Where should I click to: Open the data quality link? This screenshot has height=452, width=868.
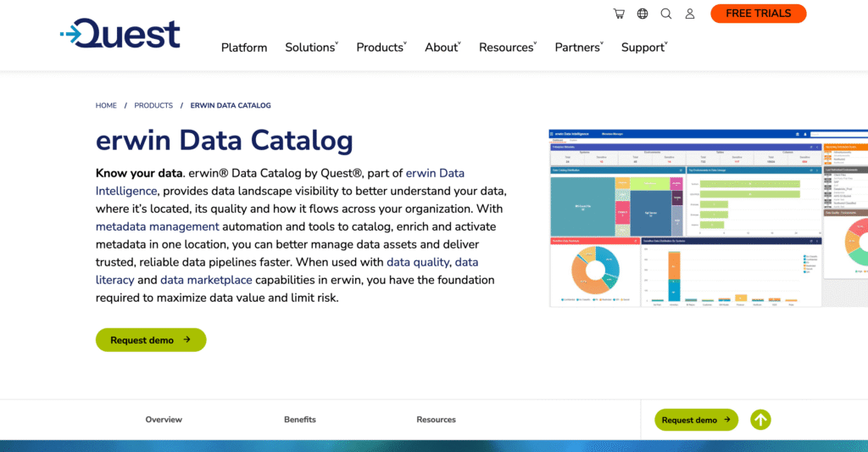(417, 262)
